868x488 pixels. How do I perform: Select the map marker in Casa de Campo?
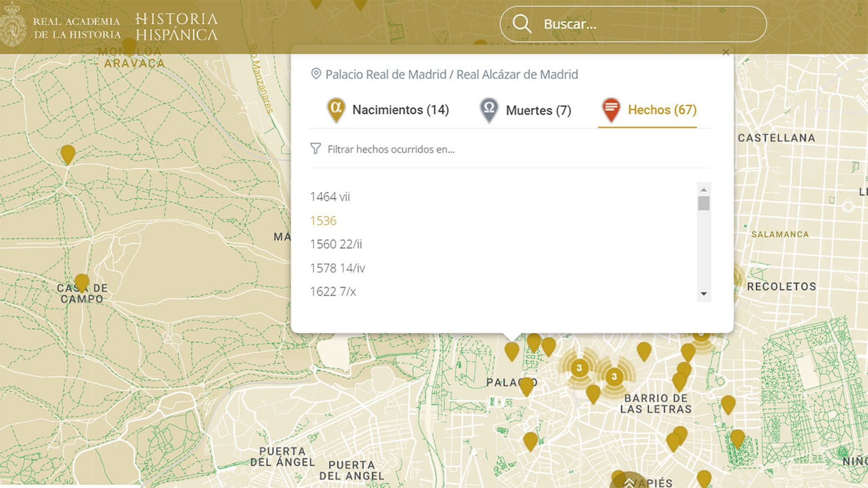click(82, 281)
